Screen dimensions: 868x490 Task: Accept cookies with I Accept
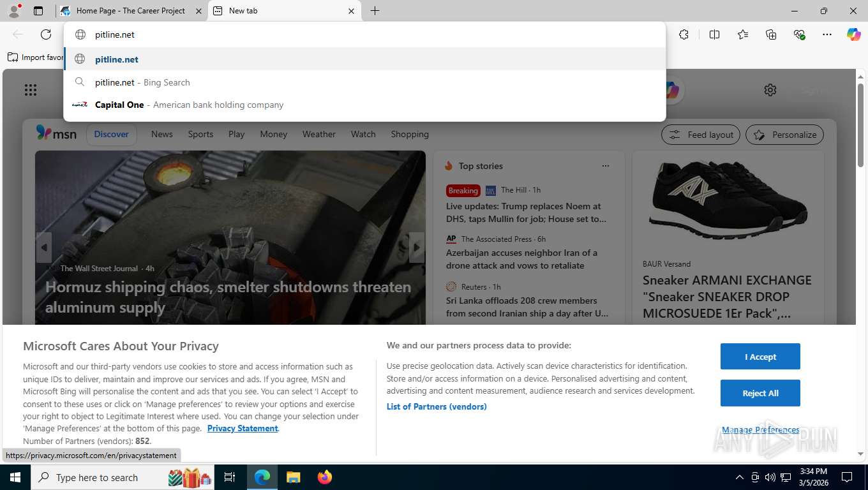pyautogui.click(x=760, y=357)
